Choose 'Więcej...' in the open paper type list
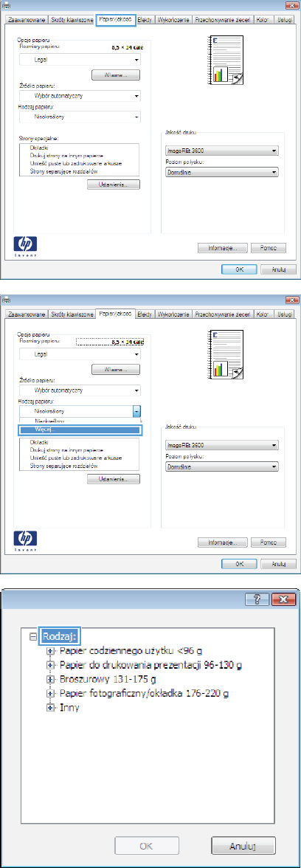 (80, 430)
